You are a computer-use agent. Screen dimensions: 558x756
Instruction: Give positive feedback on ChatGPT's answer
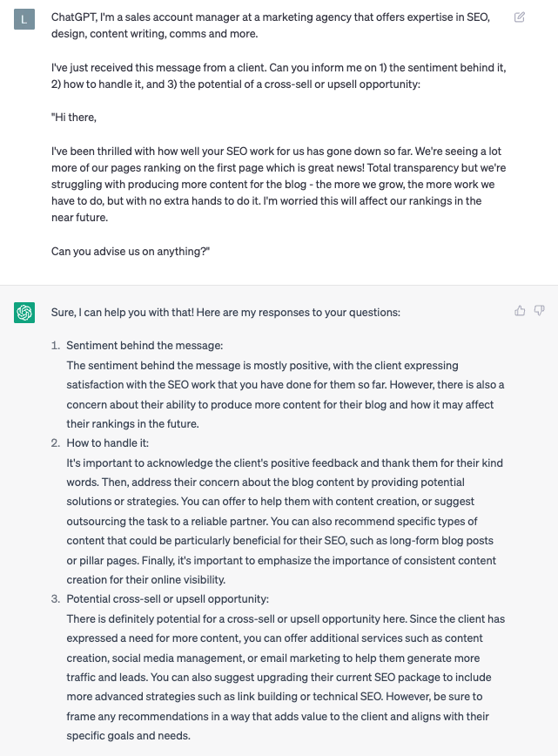coord(521,310)
